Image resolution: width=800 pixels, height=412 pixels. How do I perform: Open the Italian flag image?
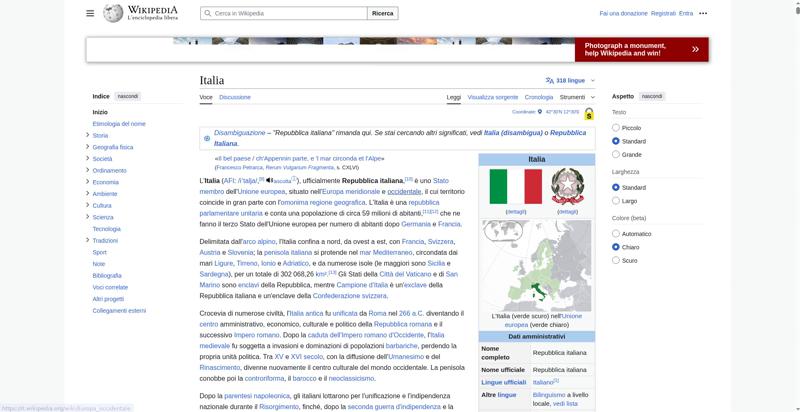point(515,187)
